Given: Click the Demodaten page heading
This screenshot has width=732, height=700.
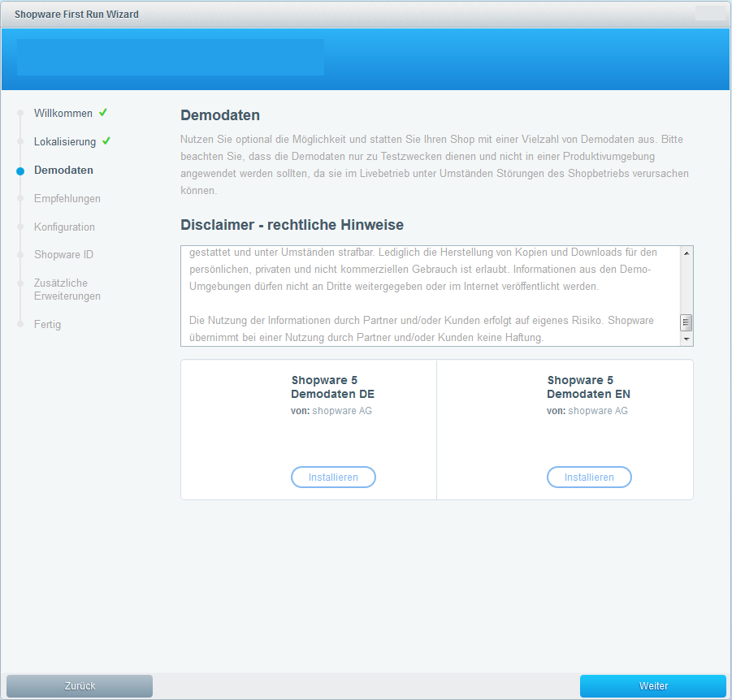Looking at the screenshot, I should point(220,115).
